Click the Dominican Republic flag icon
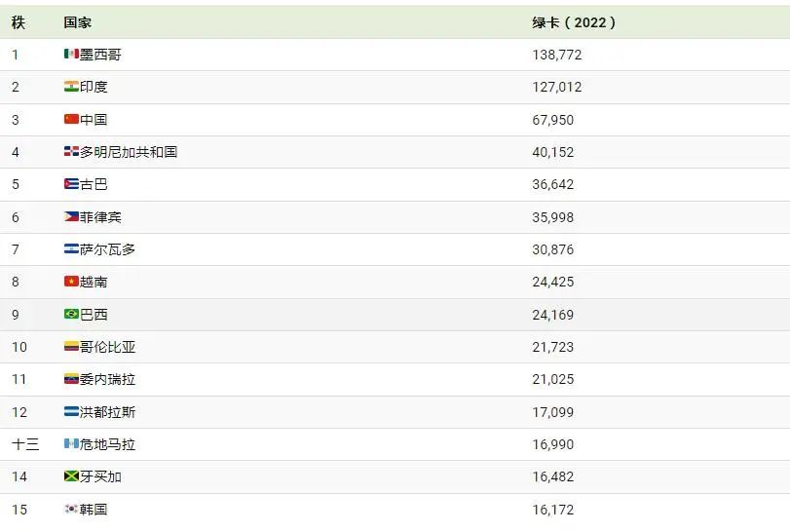 [x=71, y=152]
